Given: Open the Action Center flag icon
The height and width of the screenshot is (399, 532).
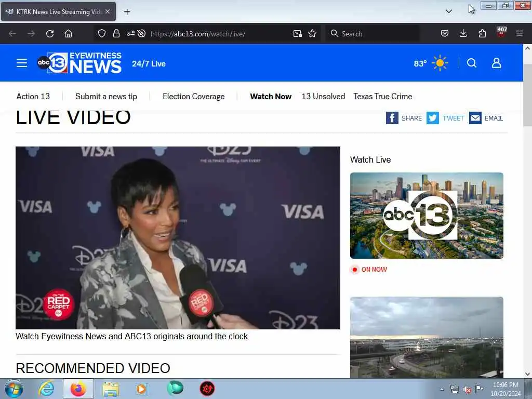Looking at the screenshot, I should coord(480,389).
